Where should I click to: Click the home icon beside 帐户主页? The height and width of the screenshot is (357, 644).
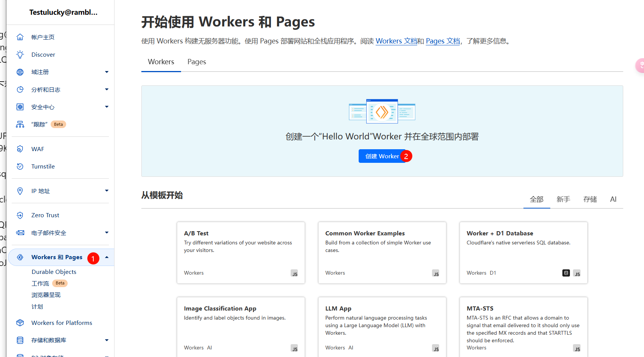[20, 37]
